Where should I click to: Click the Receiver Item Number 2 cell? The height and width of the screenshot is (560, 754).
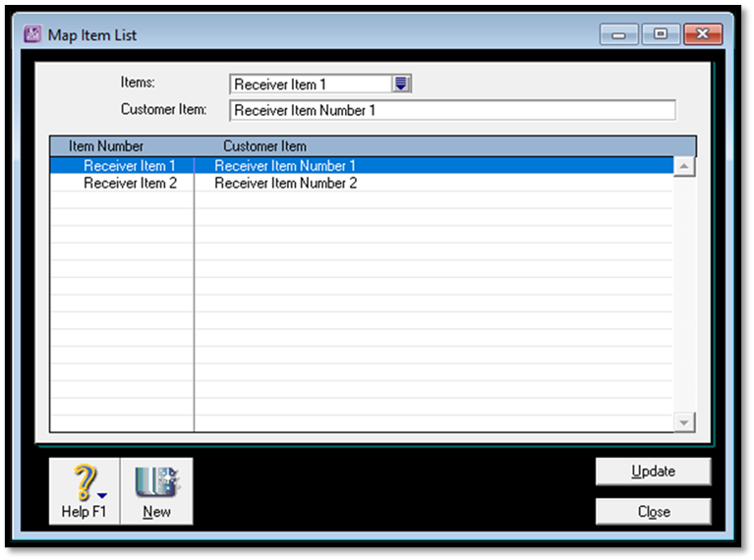(285, 183)
